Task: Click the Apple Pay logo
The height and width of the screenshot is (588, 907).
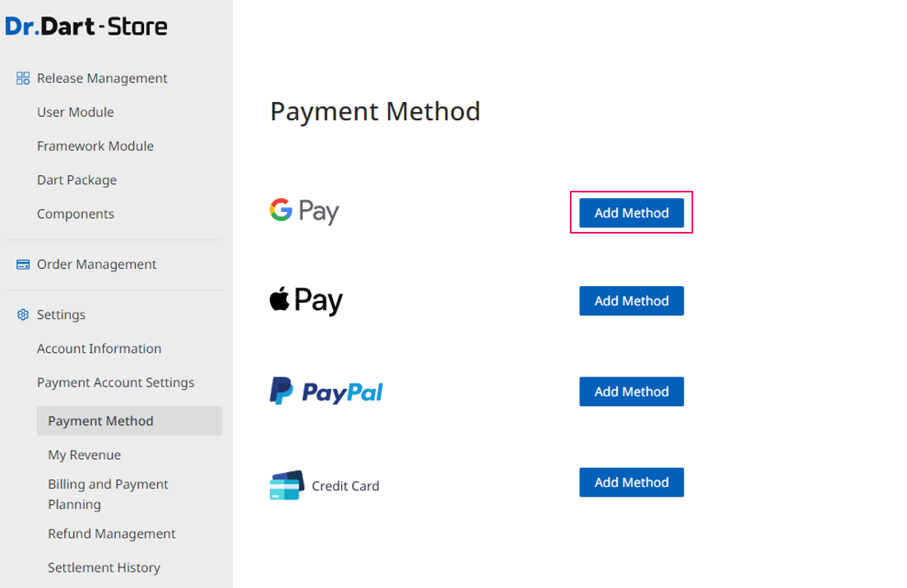Action: (x=306, y=300)
